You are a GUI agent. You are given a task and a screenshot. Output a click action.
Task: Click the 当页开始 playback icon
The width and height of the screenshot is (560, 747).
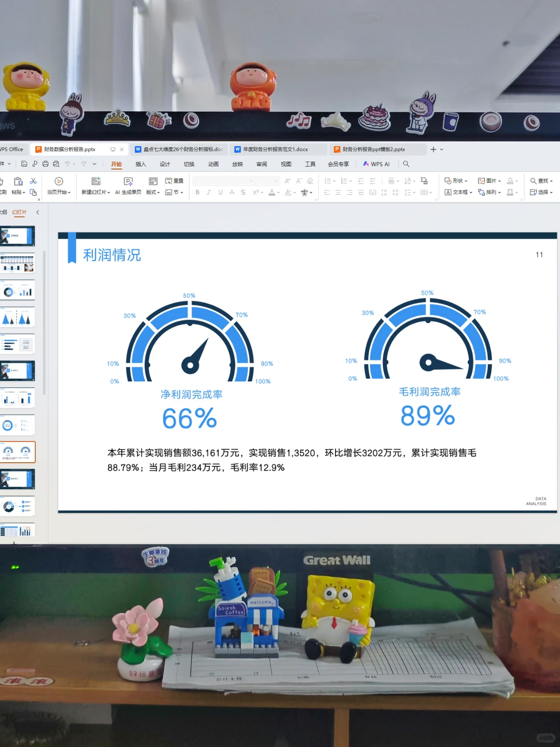tap(59, 181)
